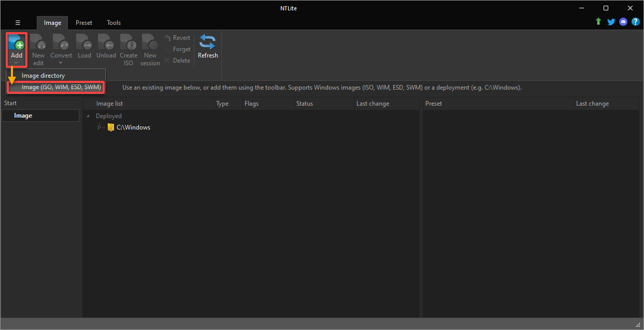Click the Refresh icon in toolbar

[x=208, y=42]
